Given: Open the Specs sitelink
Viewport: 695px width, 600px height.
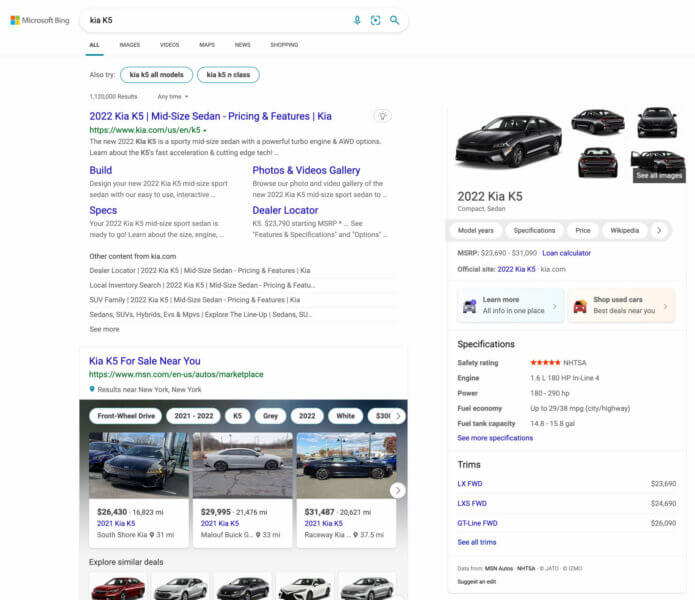Looking at the screenshot, I should [x=103, y=210].
